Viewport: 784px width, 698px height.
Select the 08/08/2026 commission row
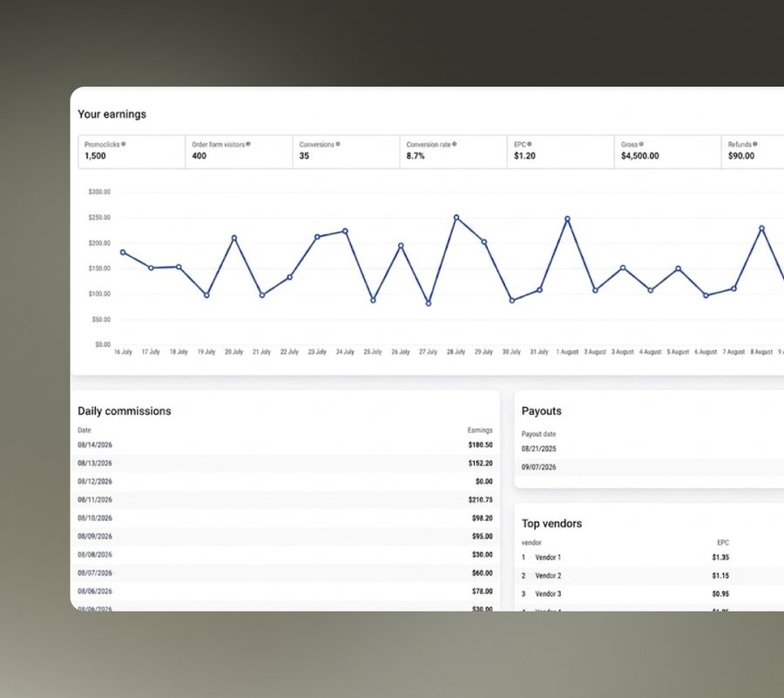(285, 554)
